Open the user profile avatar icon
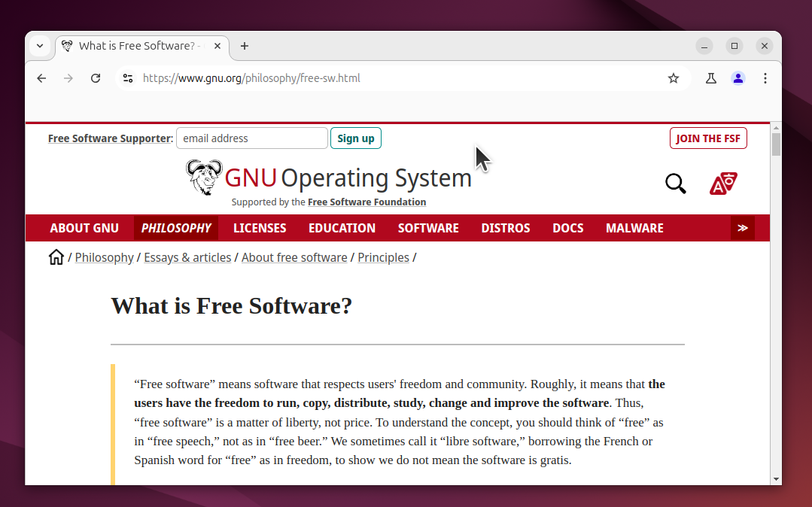 tap(738, 78)
